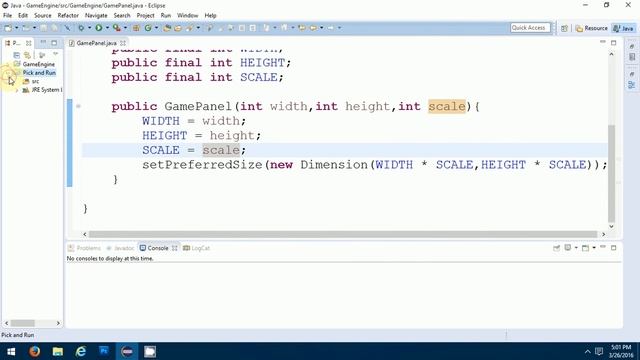Collapse the GamePanel constructor fold marker
Screen dimensions: 640x360
[x=78, y=106]
